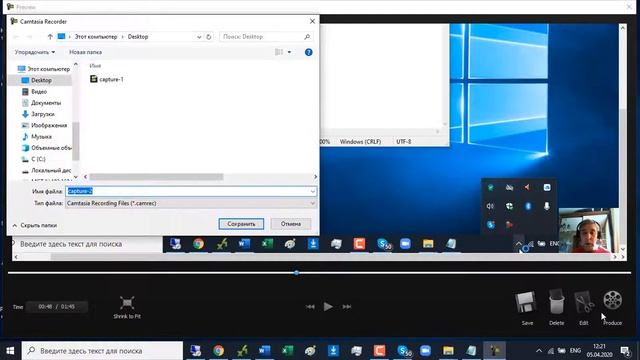Refresh the Desktop folder listing
This screenshot has height=360, width=640.
tap(209, 37)
